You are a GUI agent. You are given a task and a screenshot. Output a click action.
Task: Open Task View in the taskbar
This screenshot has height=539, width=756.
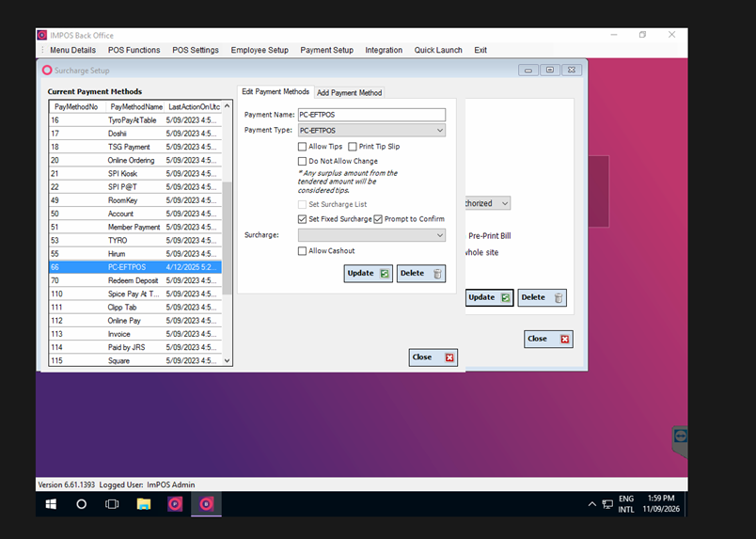click(112, 504)
